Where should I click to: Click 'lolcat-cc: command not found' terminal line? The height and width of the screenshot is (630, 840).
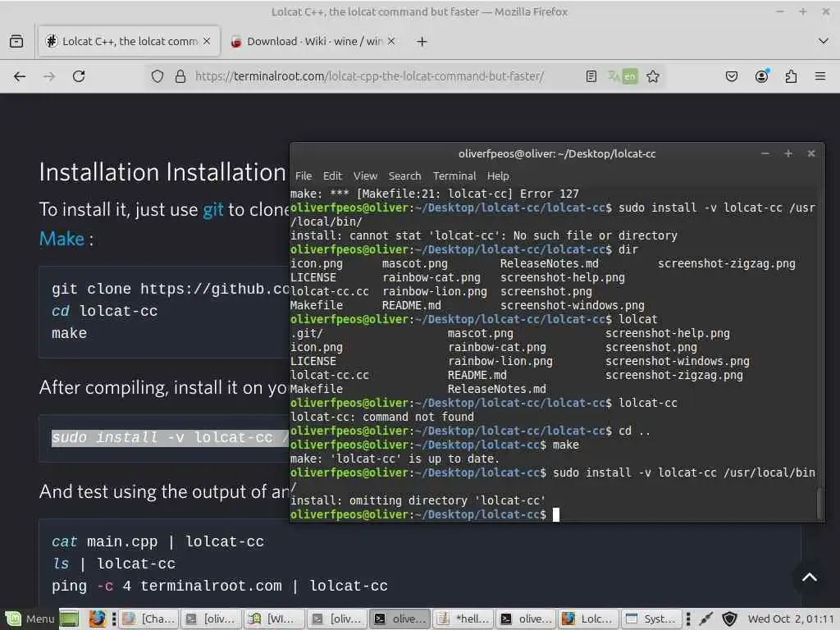point(382,417)
